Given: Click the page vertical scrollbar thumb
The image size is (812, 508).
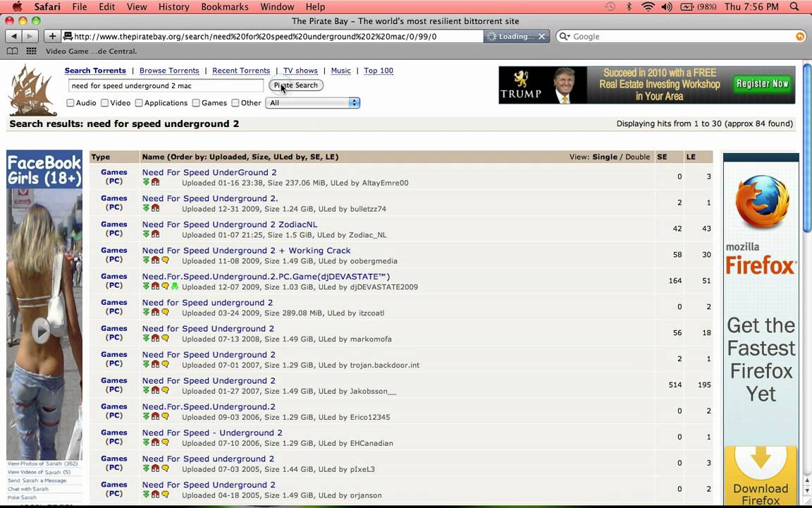Looking at the screenshot, I should pos(807,147).
